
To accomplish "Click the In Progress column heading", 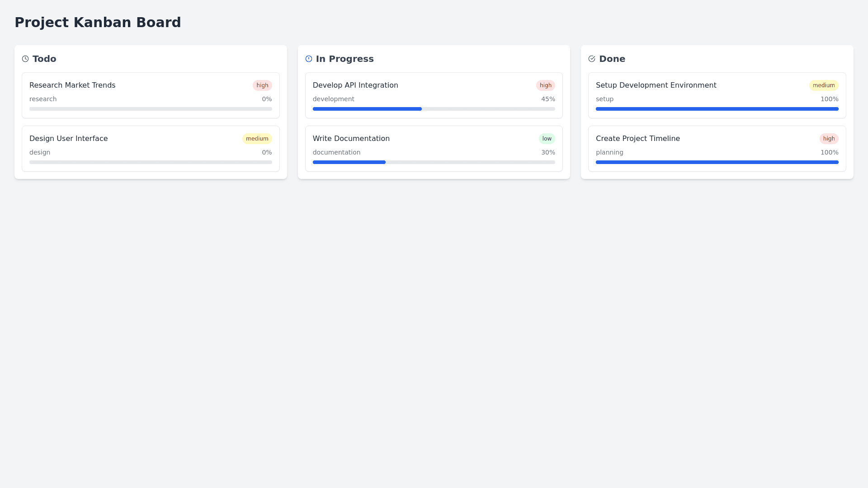I will pyautogui.click(x=344, y=59).
